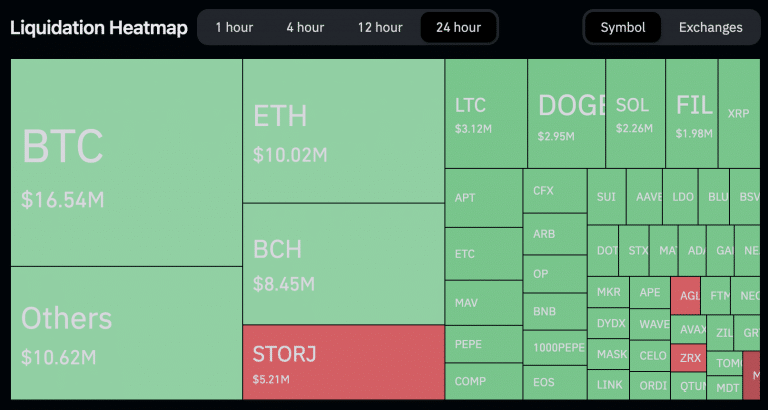Open the SOL $2.26M tile

(635, 114)
